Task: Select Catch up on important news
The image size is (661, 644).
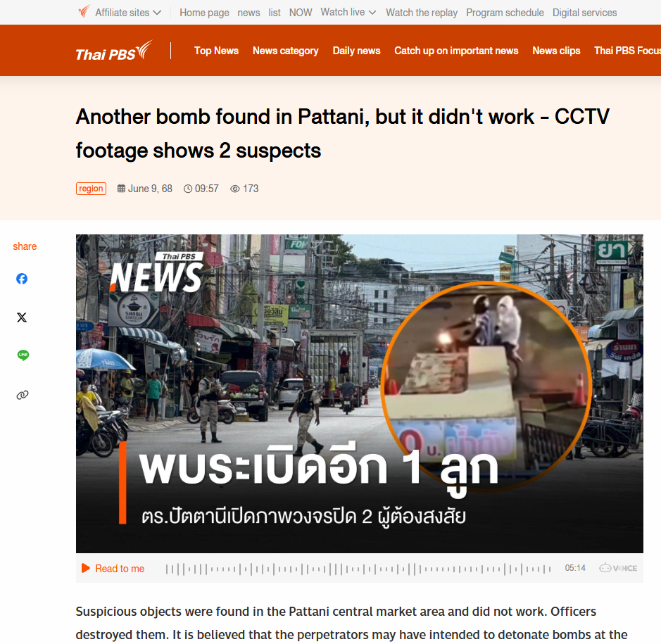Action: (456, 51)
